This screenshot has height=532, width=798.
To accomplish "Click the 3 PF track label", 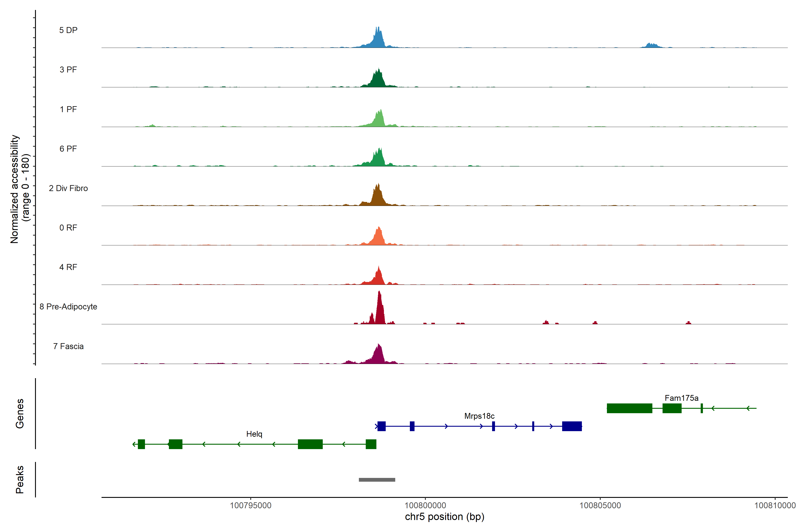I will 68,70.
